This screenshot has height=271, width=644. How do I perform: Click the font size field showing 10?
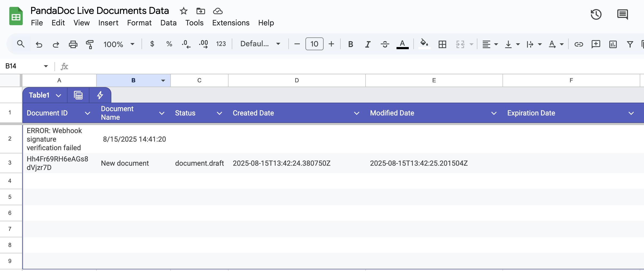[x=314, y=44]
